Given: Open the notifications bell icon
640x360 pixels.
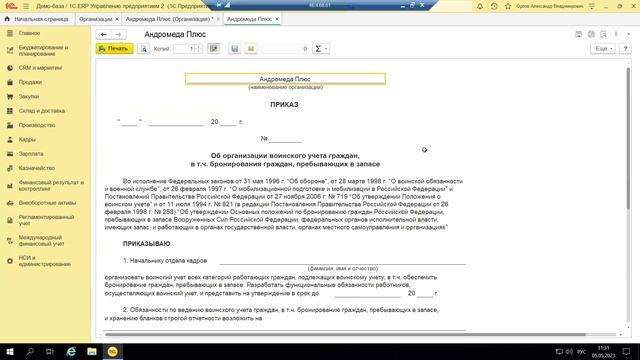Looking at the screenshot, I should pyautogui.click(x=480, y=6).
